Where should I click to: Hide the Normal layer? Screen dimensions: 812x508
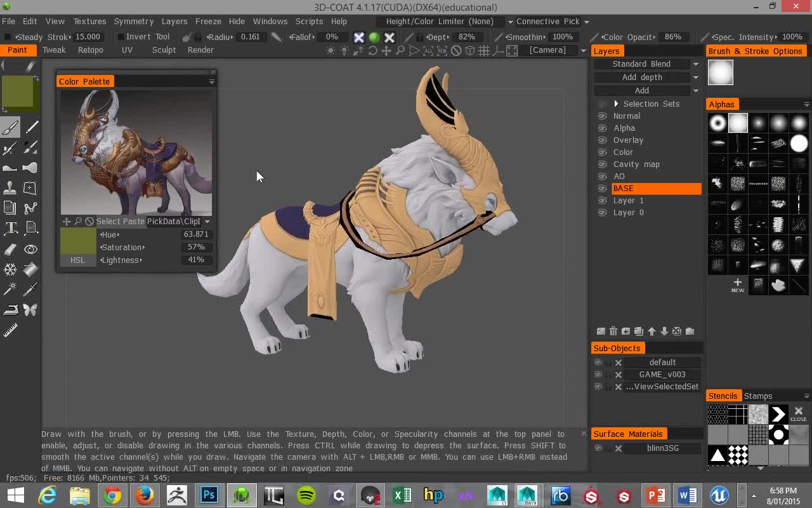coord(602,116)
